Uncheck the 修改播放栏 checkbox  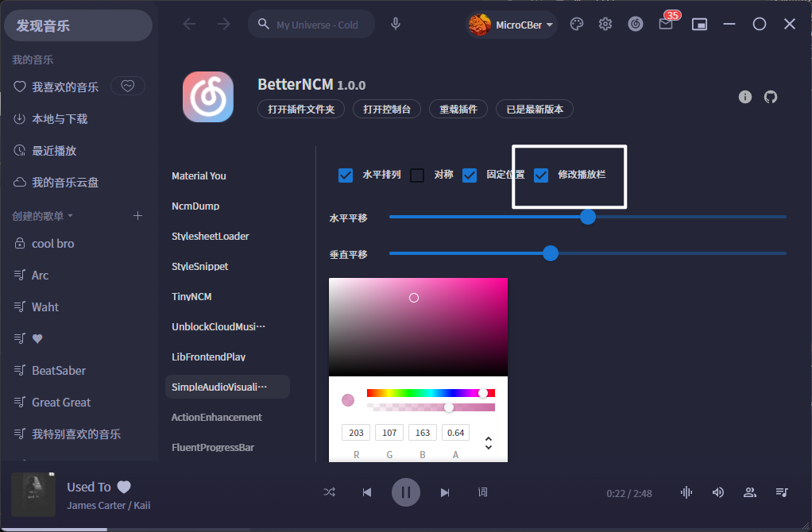(542, 175)
